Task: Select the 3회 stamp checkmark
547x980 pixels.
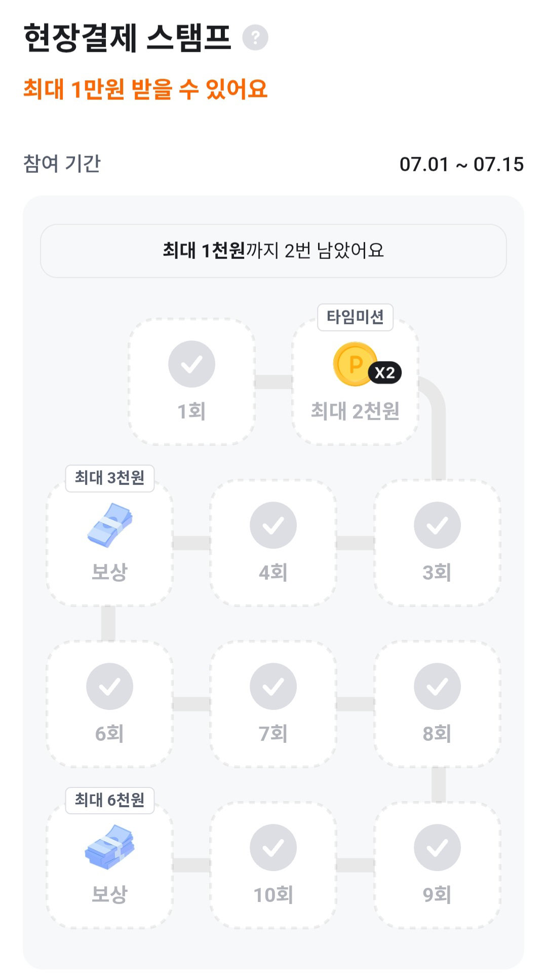Action: click(x=437, y=525)
